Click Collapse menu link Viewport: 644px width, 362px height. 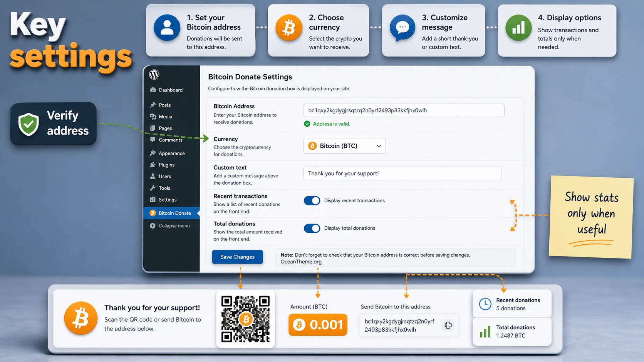pyautogui.click(x=174, y=226)
